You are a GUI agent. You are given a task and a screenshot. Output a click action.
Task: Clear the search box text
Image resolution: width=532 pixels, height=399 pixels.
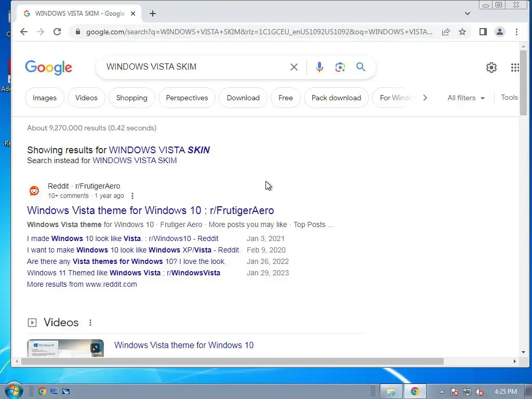click(x=294, y=67)
